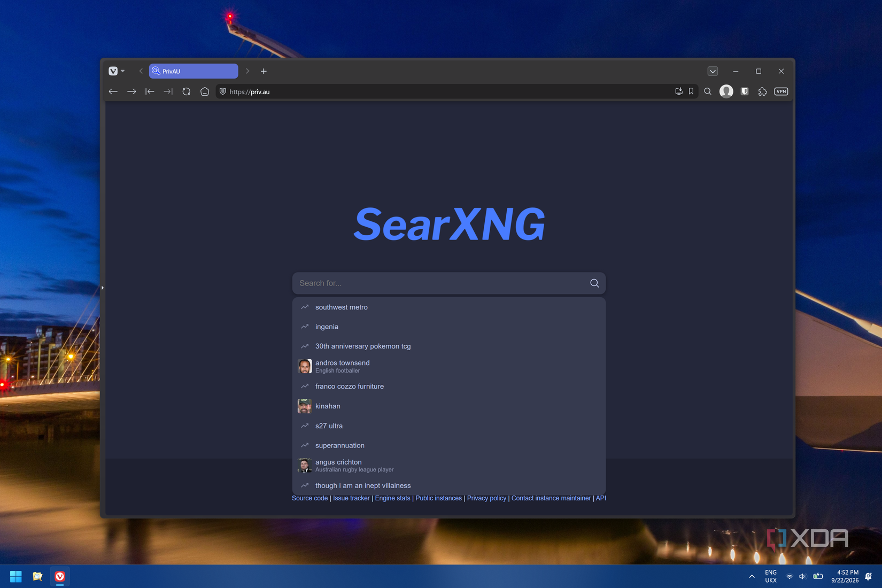Expand the side panel toggle arrow
This screenshot has height=588, width=882.
pyautogui.click(x=102, y=288)
